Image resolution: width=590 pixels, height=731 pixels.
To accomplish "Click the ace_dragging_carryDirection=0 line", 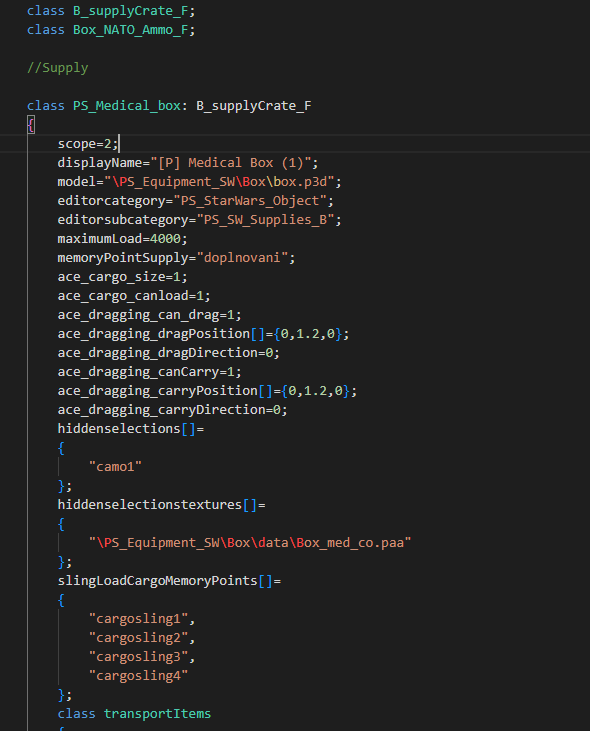I will pos(172,409).
